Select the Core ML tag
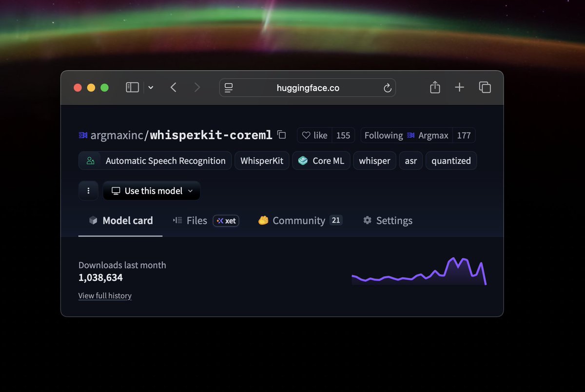 tap(321, 161)
